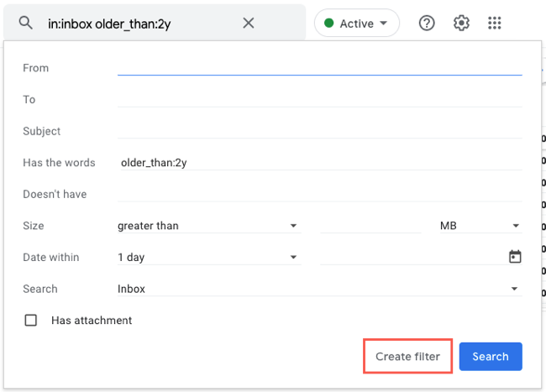Open the Settings gear icon
This screenshot has width=546, height=392.
[x=461, y=24]
